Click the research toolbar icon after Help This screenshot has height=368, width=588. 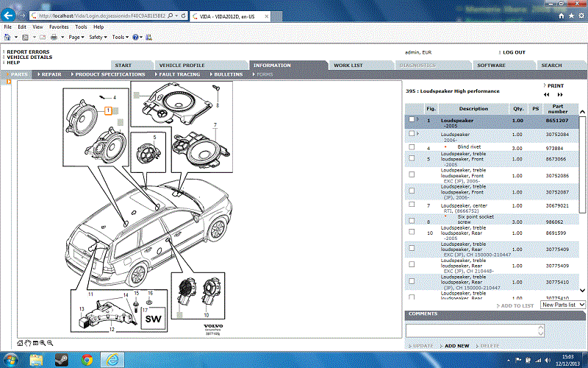click(149, 38)
